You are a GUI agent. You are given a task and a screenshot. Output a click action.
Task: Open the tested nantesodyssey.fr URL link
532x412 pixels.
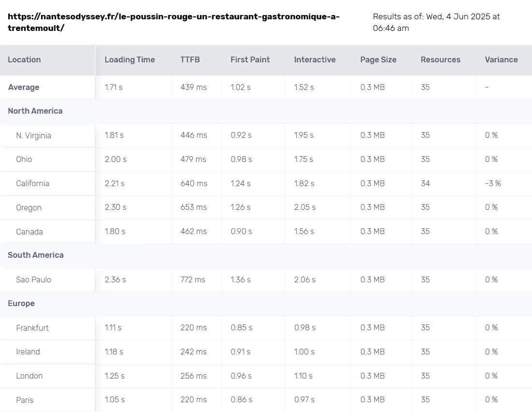(x=174, y=22)
